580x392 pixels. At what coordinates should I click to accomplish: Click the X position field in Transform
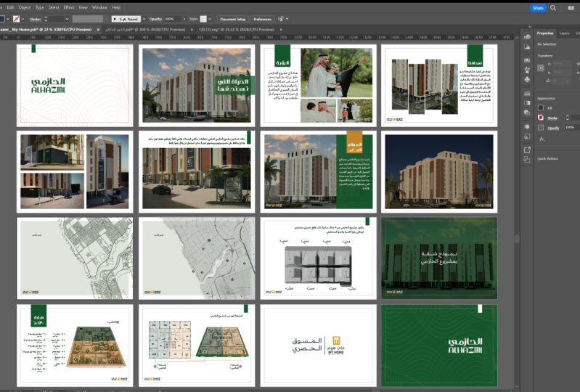pyautogui.click(x=563, y=64)
